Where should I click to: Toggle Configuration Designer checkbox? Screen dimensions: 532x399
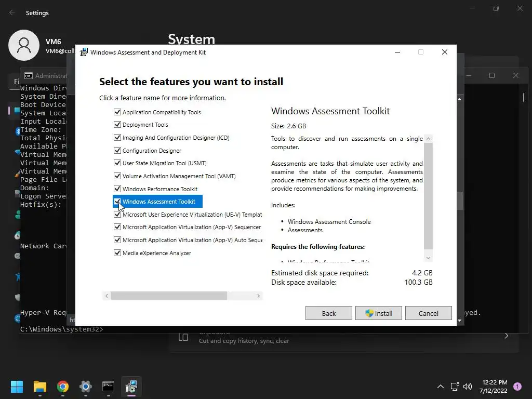point(117,150)
